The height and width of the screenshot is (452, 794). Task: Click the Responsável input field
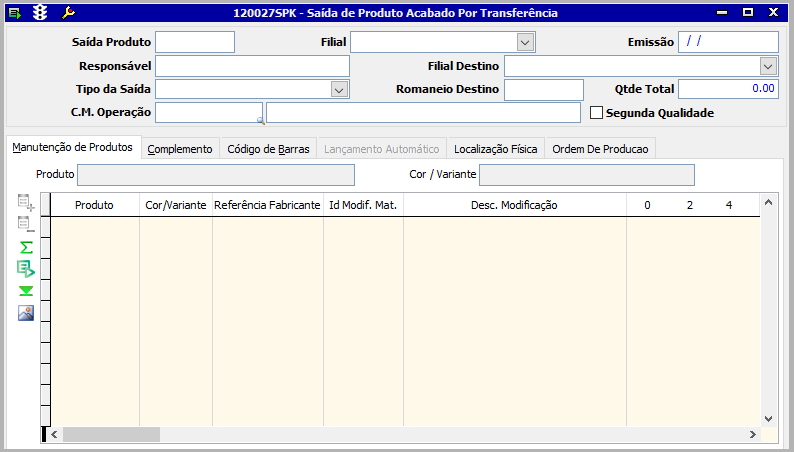tap(252, 66)
